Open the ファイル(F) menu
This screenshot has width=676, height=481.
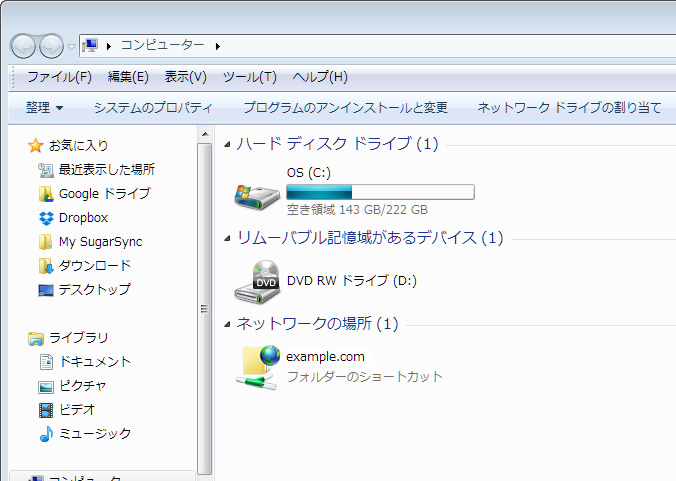[x=59, y=77]
